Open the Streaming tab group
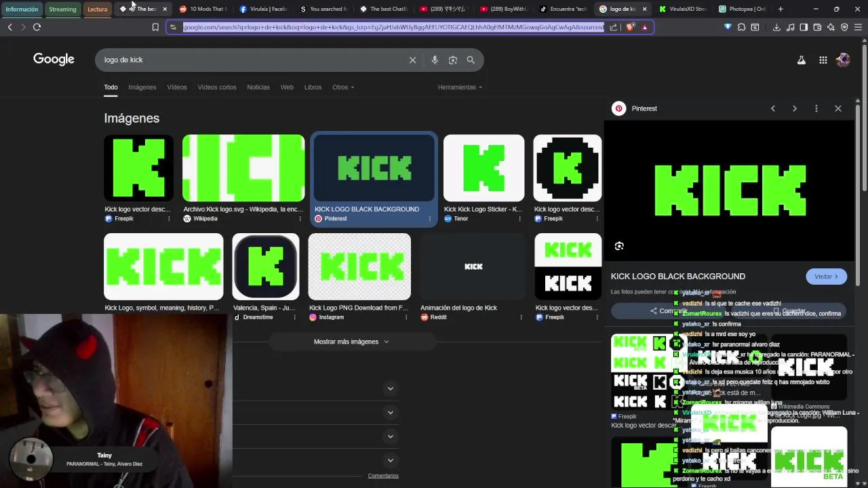This screenshot has height=488, width=868. point(62,9)
